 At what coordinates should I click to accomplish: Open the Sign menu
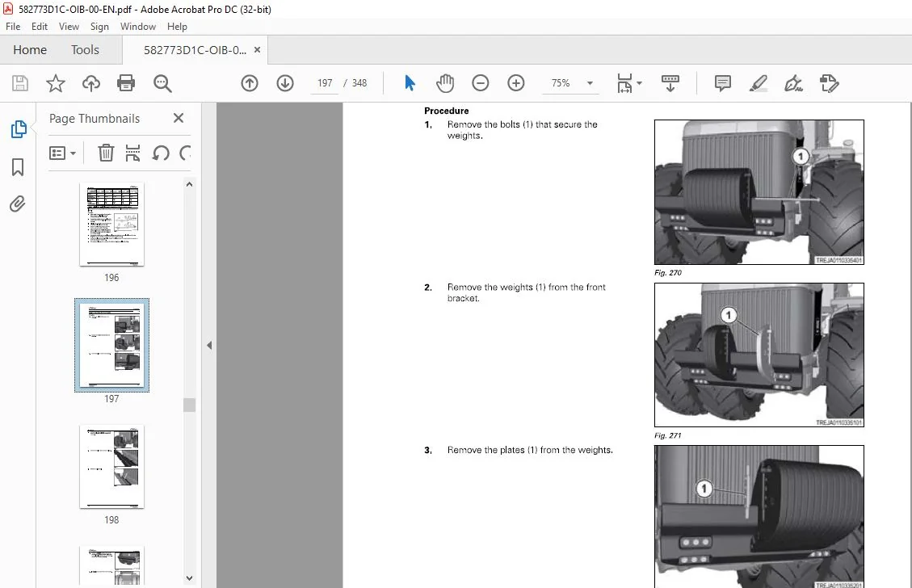(x=99, y=27)
